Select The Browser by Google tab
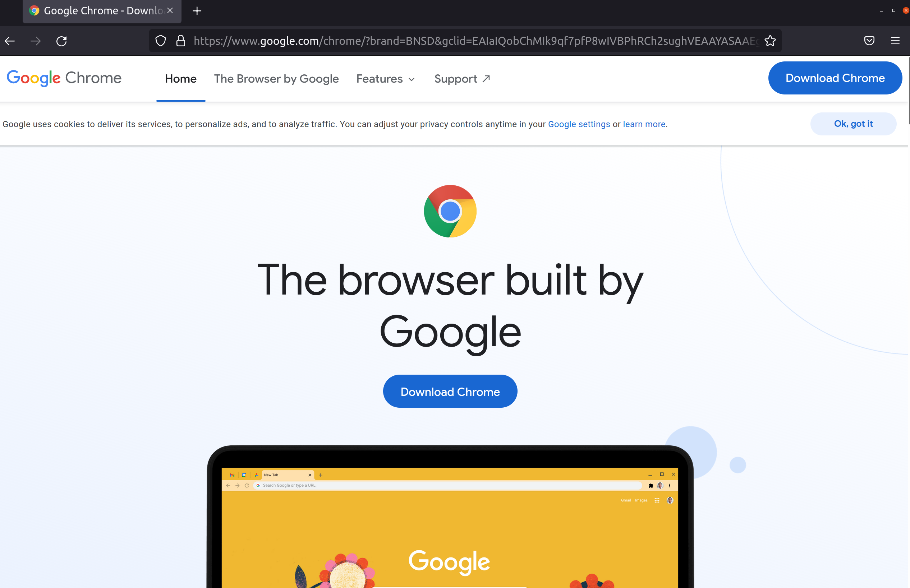 [276, 78]
